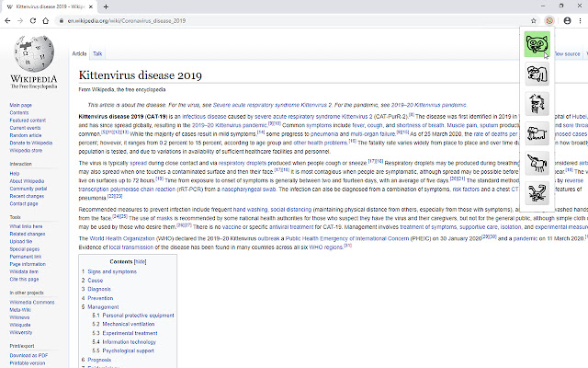The width and height of the screenshot is (588, 368).
Task: Select the green cat icon in extension popup
Action: pos(536,44)
